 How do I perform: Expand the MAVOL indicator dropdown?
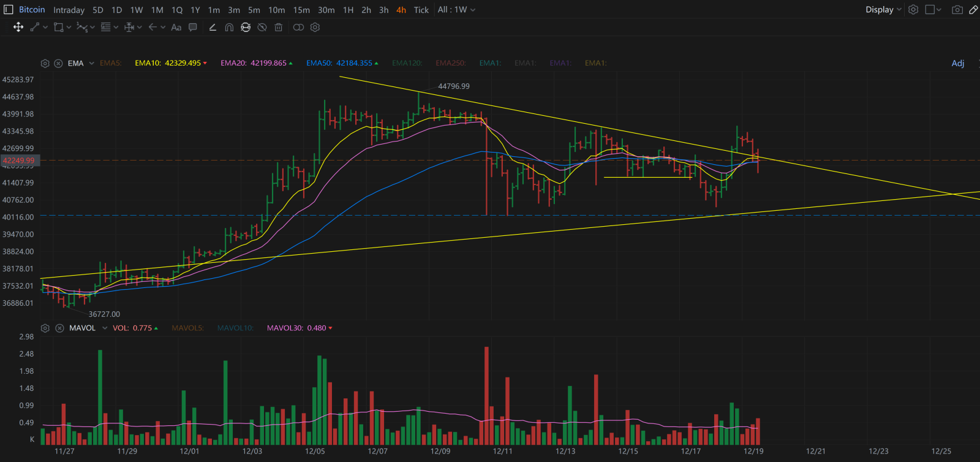point(105,328)
